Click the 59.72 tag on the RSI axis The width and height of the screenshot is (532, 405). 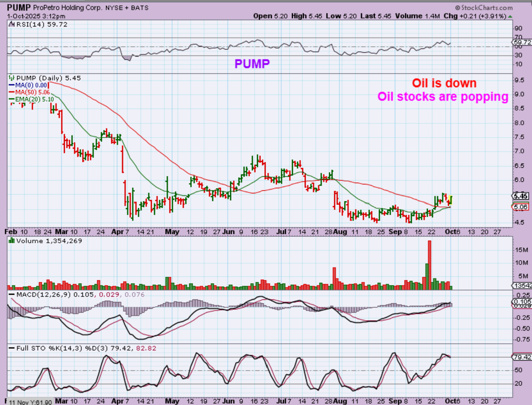(521, 43)
